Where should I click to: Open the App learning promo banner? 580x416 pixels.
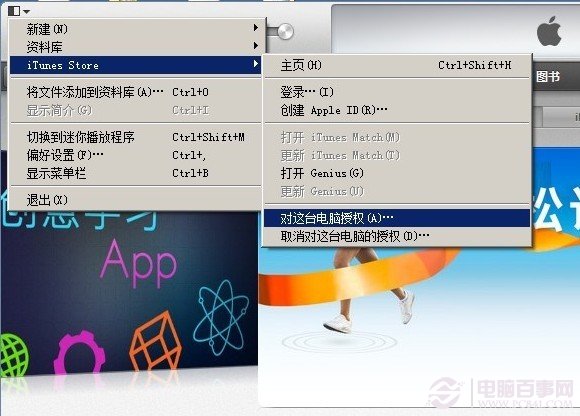(x=129, y=292)
